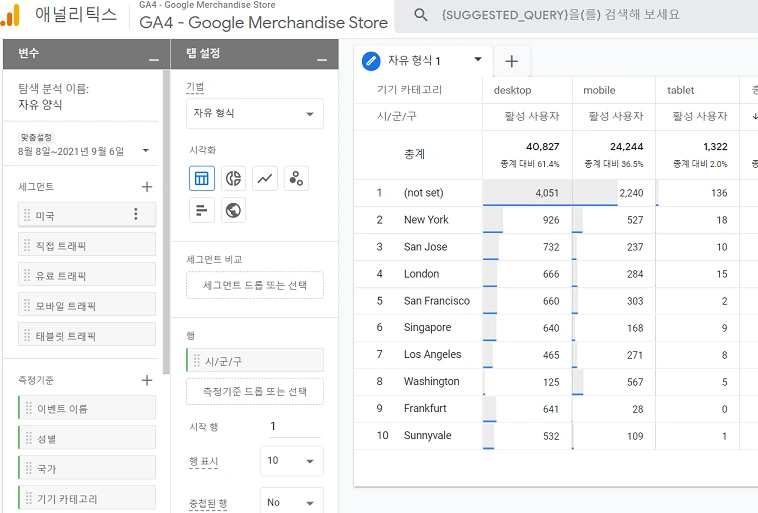Click the pencil edit icon on tab
Viewport: 758px width, 513px height.
[371, 61]
